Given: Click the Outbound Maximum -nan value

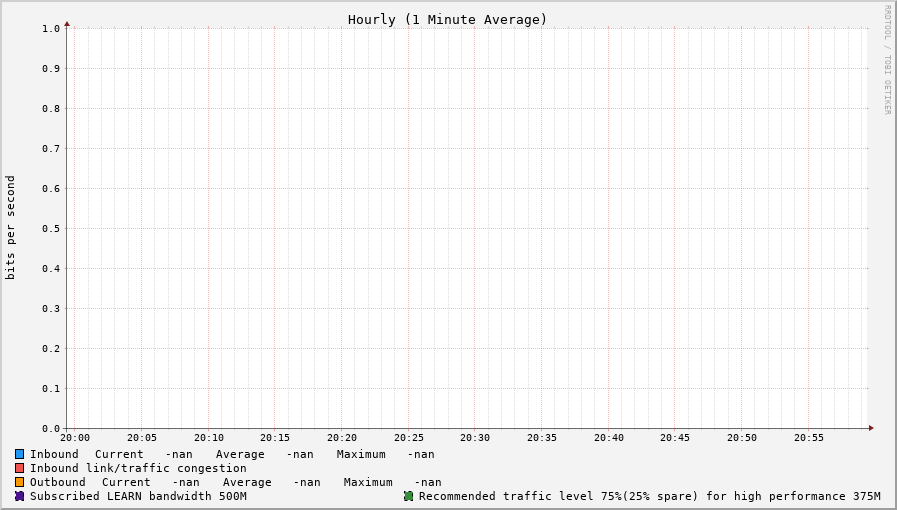Looking at the screenshot, I should click(428, 482).
